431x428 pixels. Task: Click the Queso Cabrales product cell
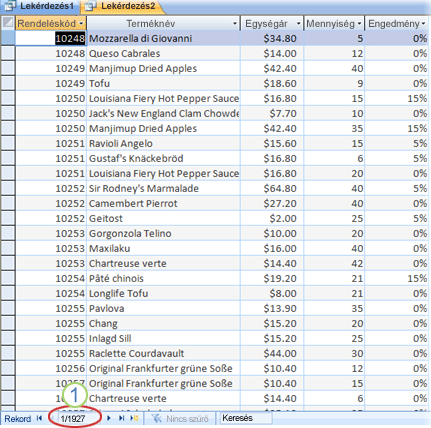point(163,53)
